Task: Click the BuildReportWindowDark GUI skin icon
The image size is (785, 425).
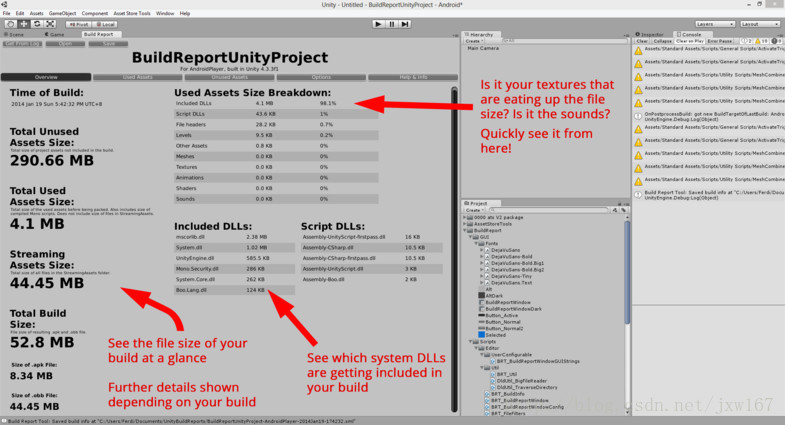Action: [481, 309]
